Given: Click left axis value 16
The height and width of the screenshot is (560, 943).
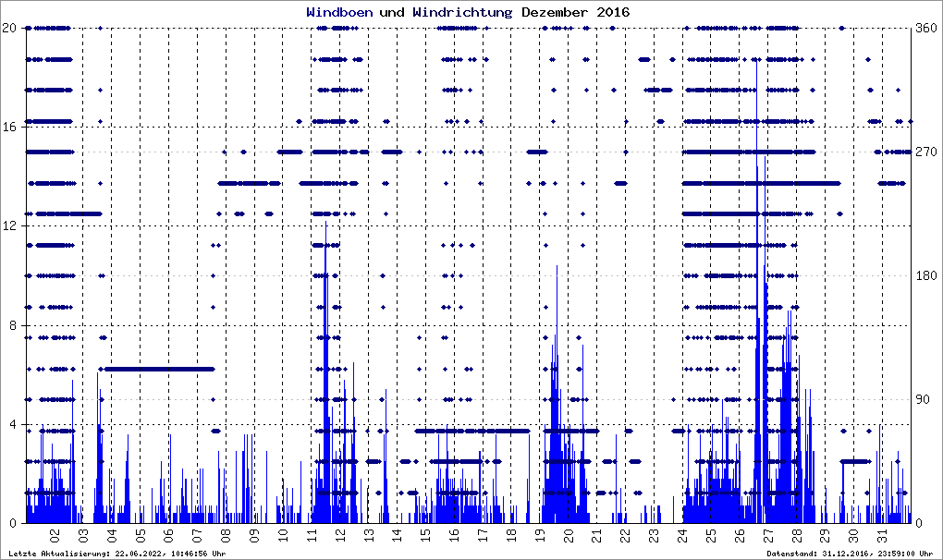Looking at the screenshot, I should coord(8,127).
